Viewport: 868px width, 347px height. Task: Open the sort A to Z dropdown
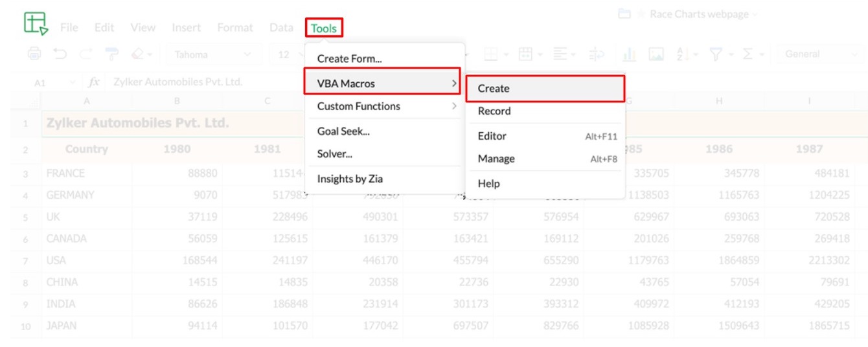[686, 54]
